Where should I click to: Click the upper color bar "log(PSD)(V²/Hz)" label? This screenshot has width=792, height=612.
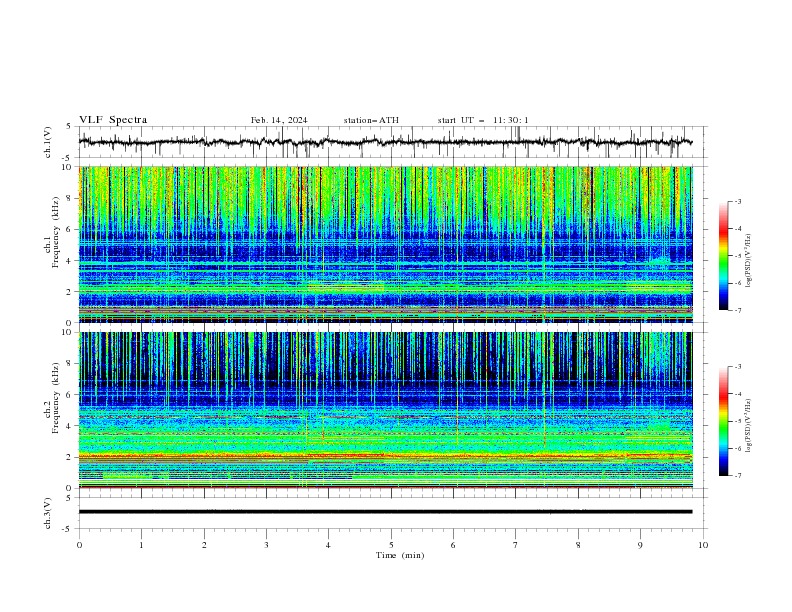(x=748, y=261)
